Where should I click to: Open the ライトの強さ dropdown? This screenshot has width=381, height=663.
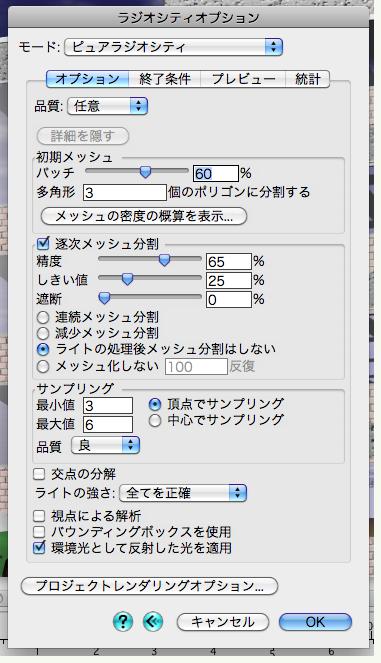click(183, 493)
